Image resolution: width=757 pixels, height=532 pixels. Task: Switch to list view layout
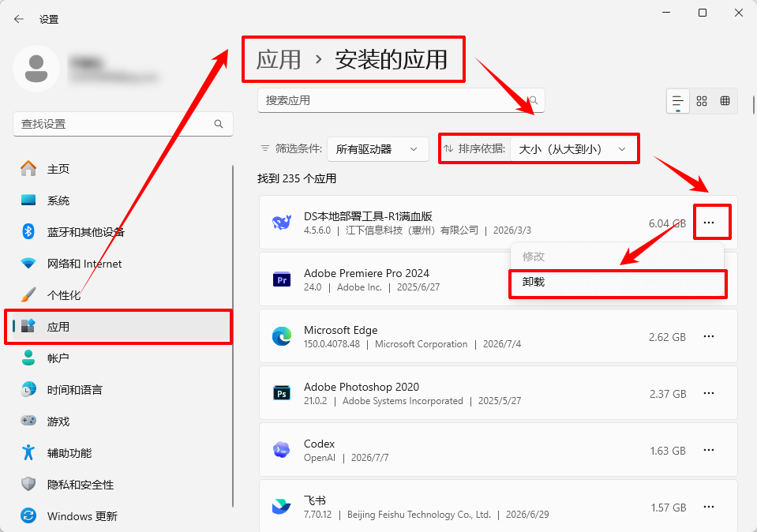[678, 101]
